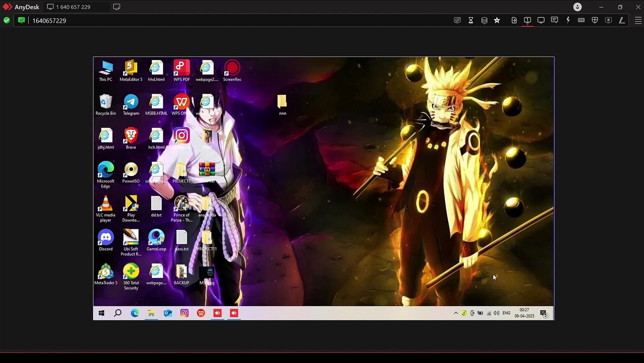Viewport: 644px width, 363px height.
Task: Open the remote Windows Start menu
Action: pos(101,313)
